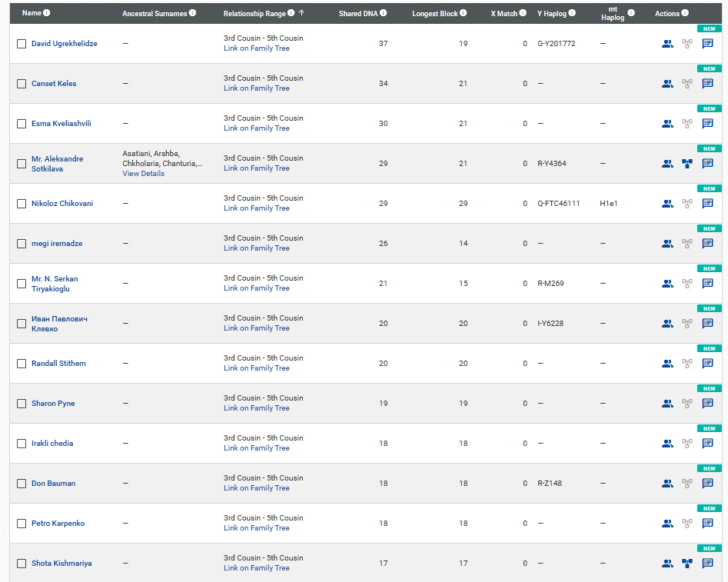Image resolution: width=728 pixels, height=582 pixels.
Task: Click the NEW badge on Irakli chedia's row
Action: click(708, 429)
